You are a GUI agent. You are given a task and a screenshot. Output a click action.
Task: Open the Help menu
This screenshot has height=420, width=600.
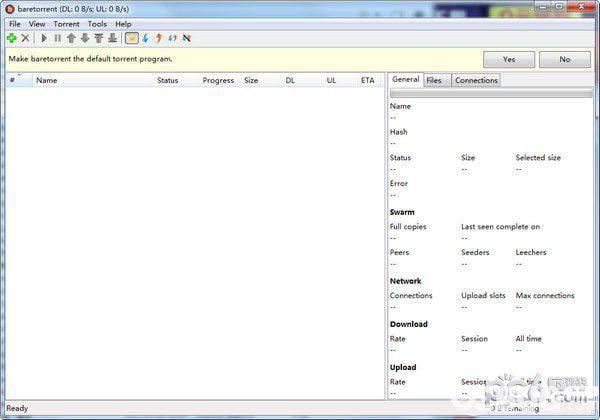click(x=123, y=24)
